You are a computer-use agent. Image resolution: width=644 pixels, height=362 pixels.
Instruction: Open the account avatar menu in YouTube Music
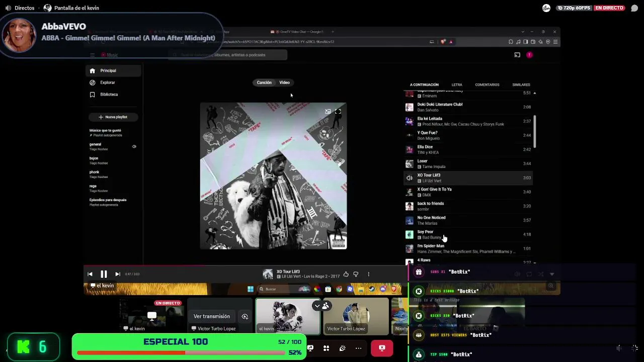click(x=529, y=55)
